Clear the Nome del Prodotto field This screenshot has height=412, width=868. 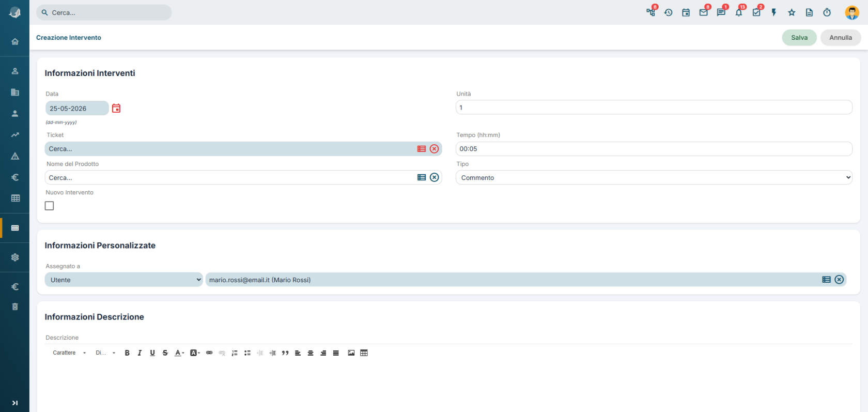pyautogui.click(x=435, y=177)
